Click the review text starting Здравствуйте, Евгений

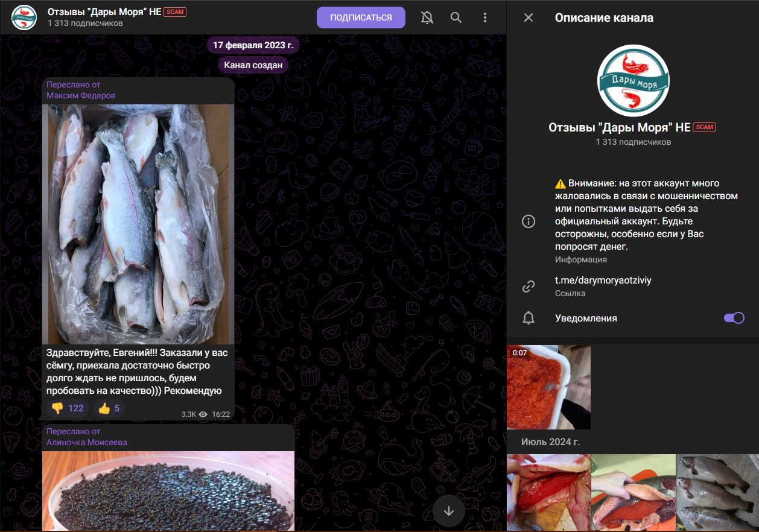[137, 372]
